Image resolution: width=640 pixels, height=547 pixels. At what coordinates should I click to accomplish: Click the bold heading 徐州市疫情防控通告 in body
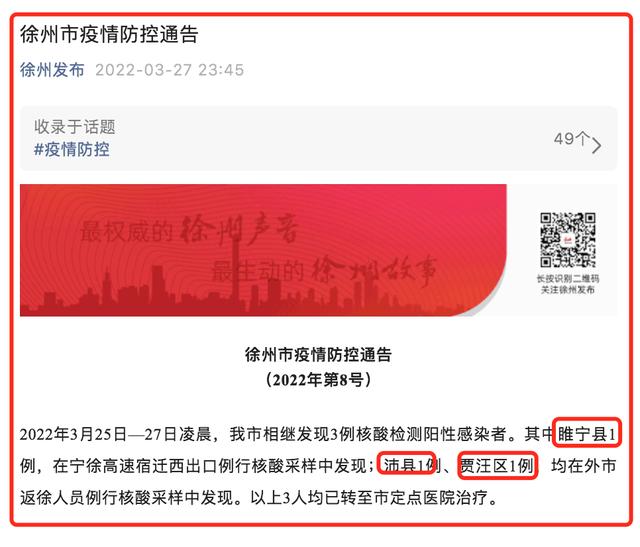click(x=318, y=354)
